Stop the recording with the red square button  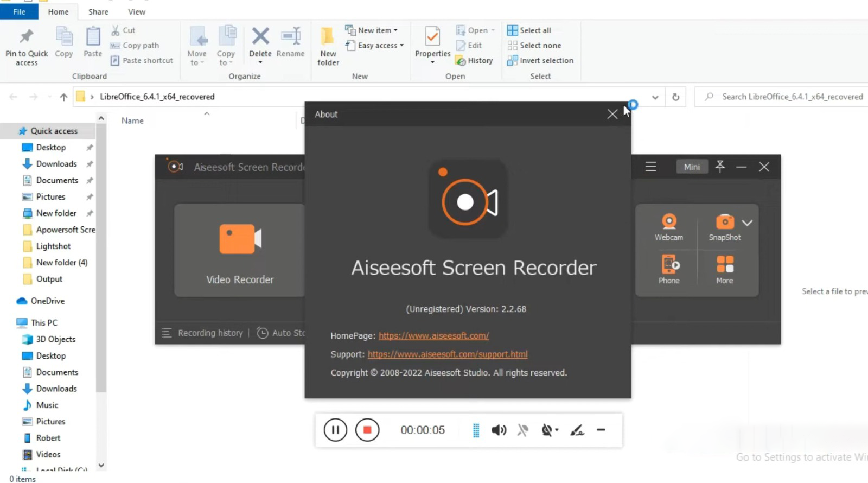[x=367, y=430]
